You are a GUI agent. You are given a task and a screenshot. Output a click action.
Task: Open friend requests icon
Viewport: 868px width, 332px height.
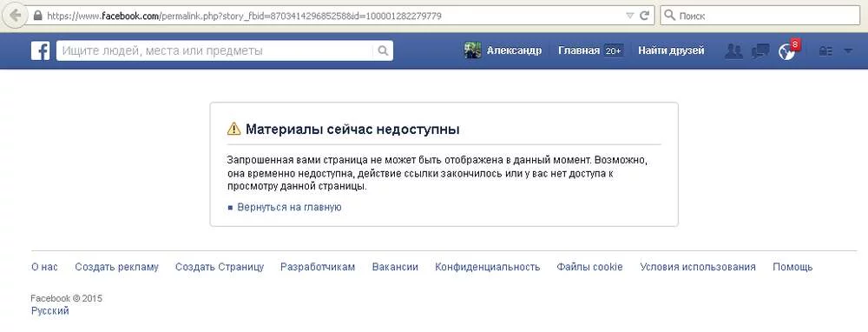(733, 51)
